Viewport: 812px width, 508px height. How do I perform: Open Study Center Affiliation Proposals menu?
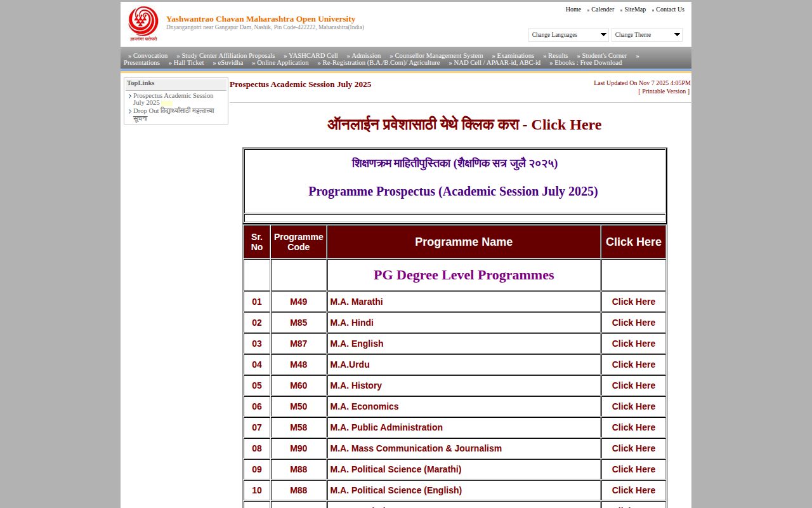tap(228, 56)
